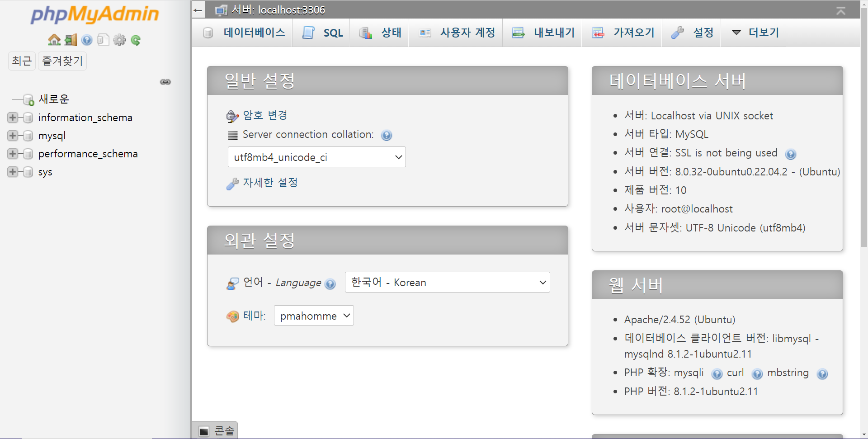Select sys in database tree
868x439 pixels.
coord(45,172)
